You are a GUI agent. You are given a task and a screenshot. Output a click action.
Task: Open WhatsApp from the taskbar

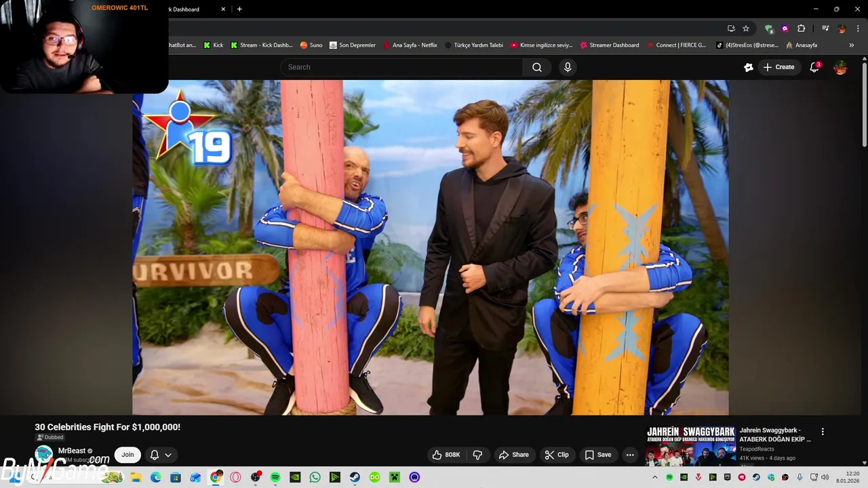coord(315,477)
